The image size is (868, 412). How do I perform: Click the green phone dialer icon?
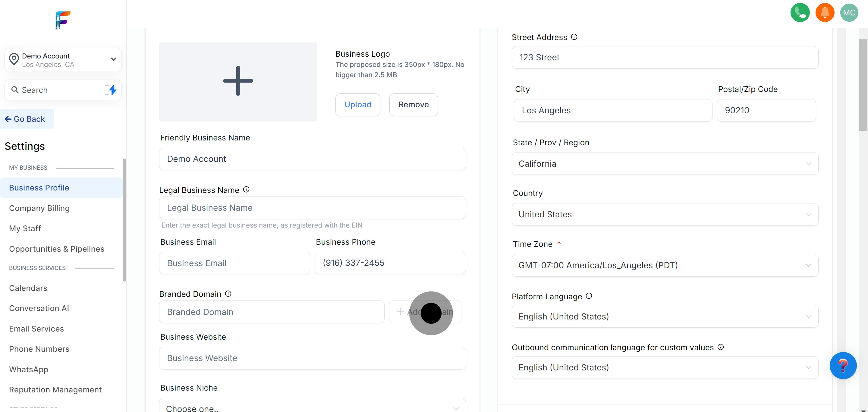point(800,13)
